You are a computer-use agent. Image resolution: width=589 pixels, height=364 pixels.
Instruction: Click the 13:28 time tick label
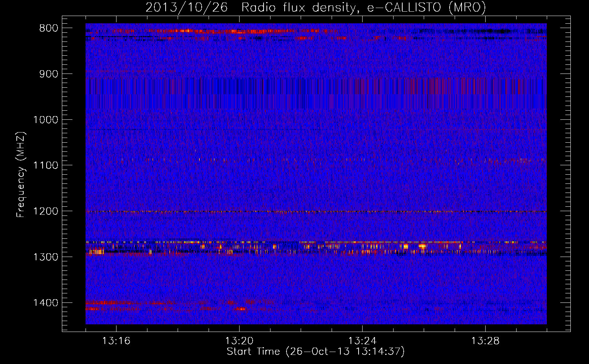(x=485, y=341)
